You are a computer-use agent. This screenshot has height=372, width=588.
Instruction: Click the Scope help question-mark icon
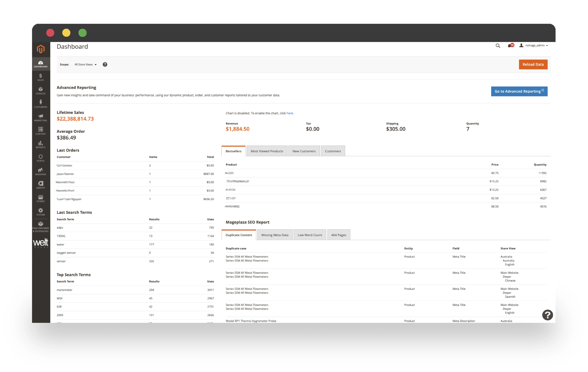(x=105, y=64)
